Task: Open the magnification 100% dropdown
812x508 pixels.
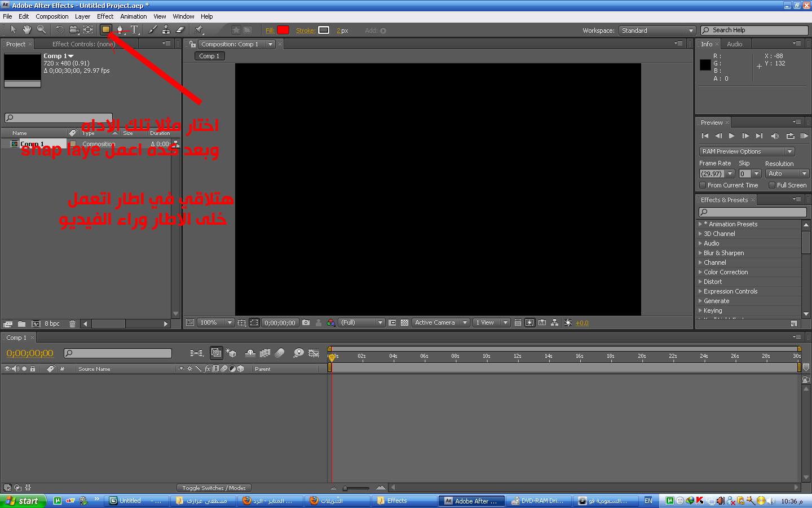Action: [215, 323]
